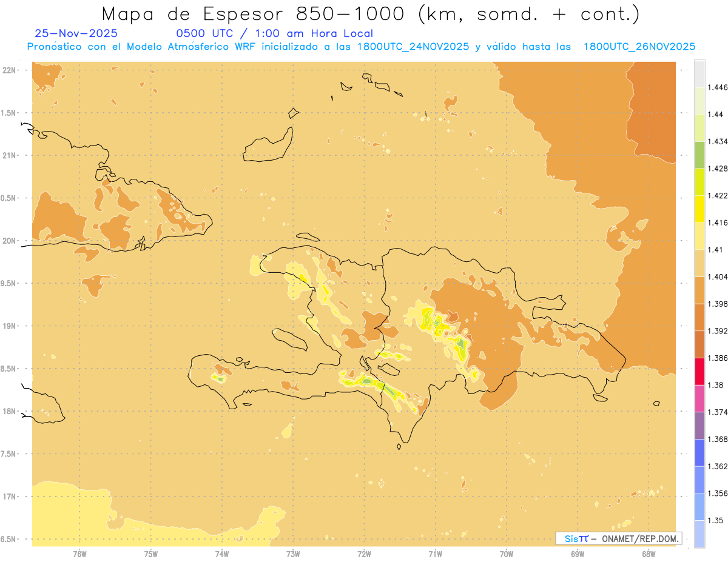Click the '1.434' legend value
The height and width of the screenshot is (562, 728).
pyautogui.click(x=719, y=141)
